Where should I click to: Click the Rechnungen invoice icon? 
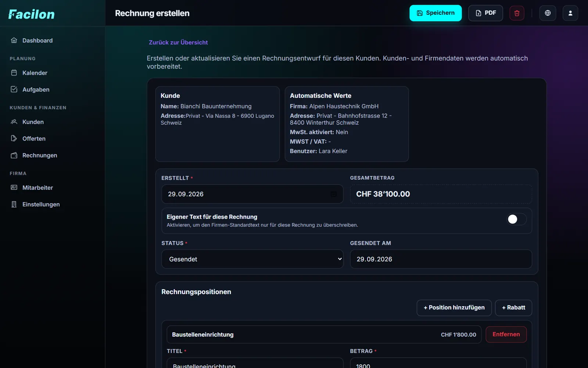coord(14,155)
